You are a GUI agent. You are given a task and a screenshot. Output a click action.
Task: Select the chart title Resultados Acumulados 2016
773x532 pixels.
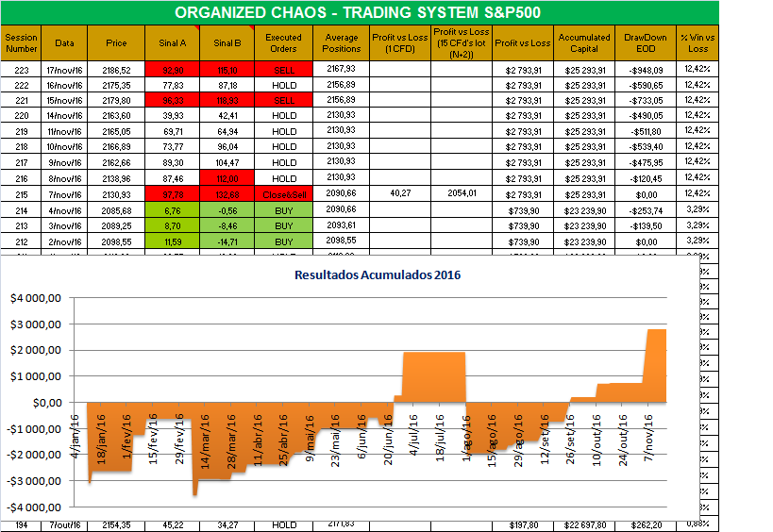click(378, 274)
